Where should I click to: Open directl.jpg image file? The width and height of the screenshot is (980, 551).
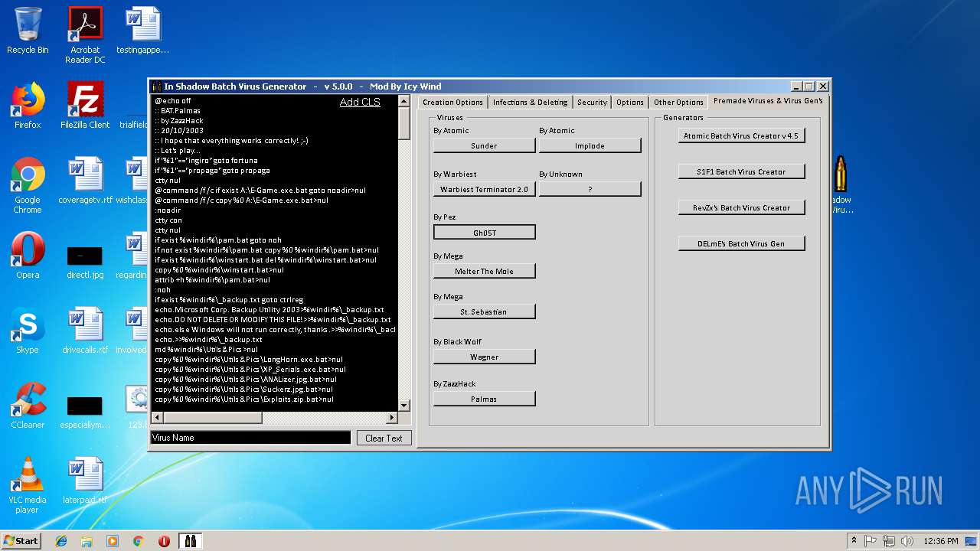[x=85, y=260]
